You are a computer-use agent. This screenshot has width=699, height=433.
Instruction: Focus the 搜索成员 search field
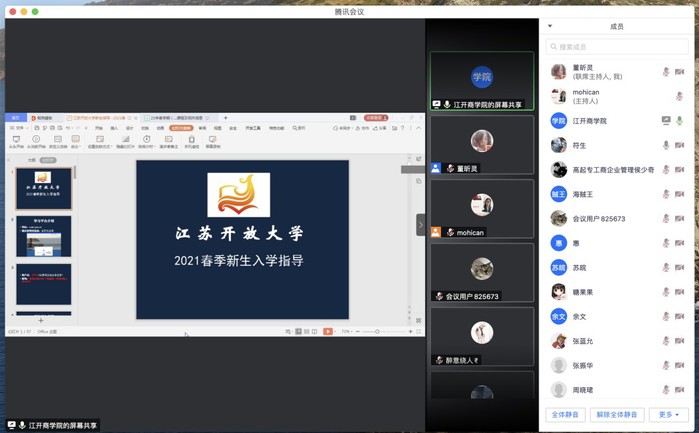pyautogui.click(x=617, y=47)
